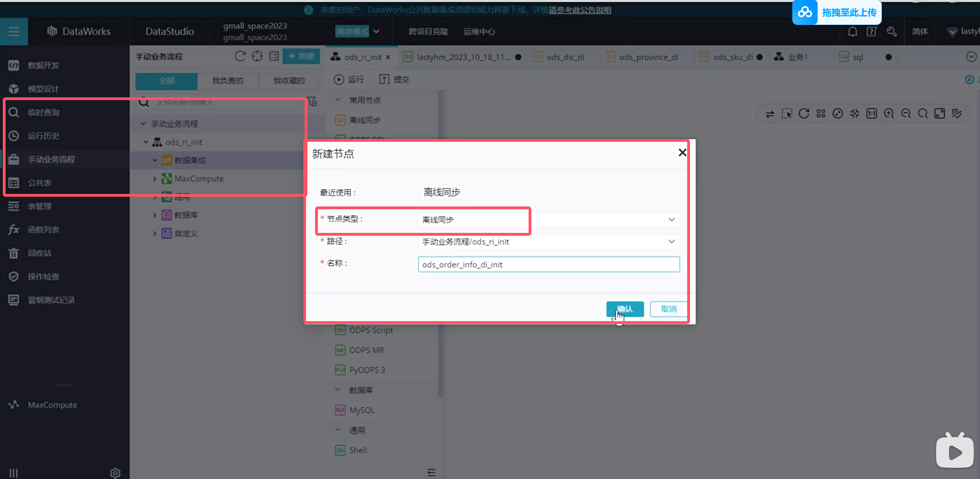
Task: Click the locate target icon beside refresh
Action: (257, 56)
